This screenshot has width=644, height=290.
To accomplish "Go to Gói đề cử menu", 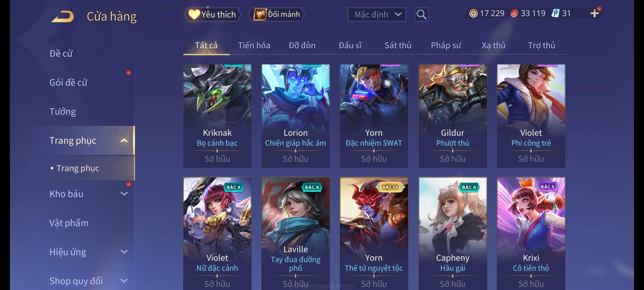I will [x=68, y=82].
